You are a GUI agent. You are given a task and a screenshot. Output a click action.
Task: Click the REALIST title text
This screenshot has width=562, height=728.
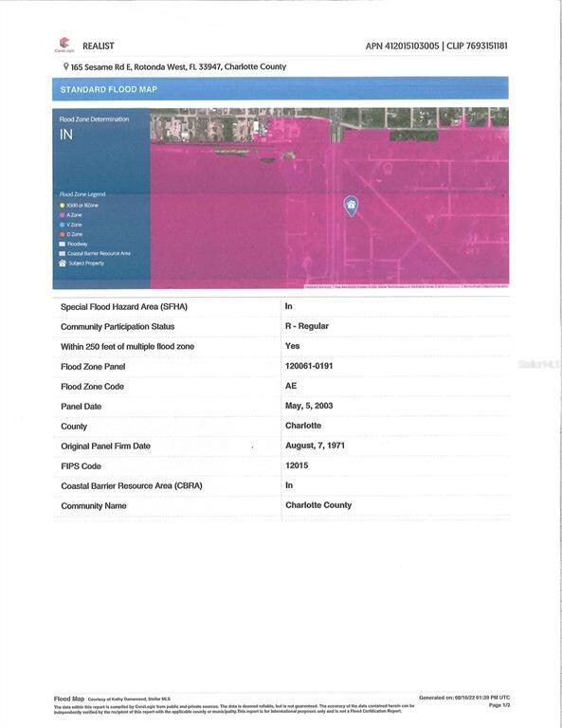click(x=99, y=45)
